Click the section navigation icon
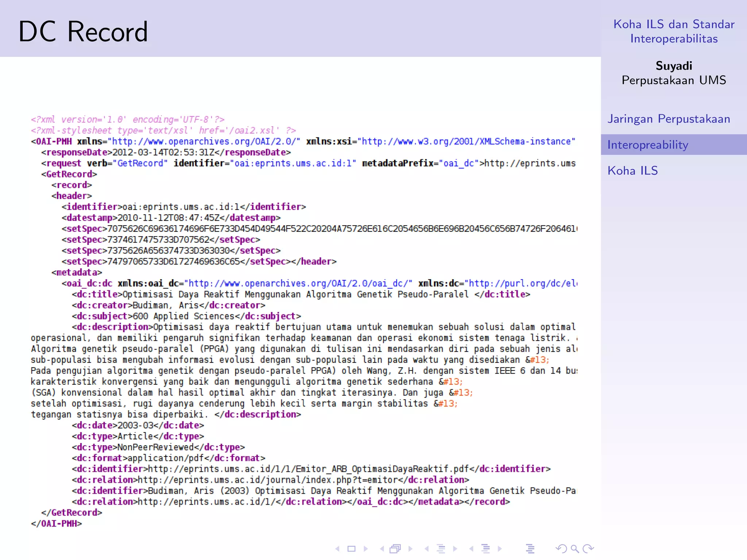The height and width of the screenshot is (560, 747). [485, 549]
